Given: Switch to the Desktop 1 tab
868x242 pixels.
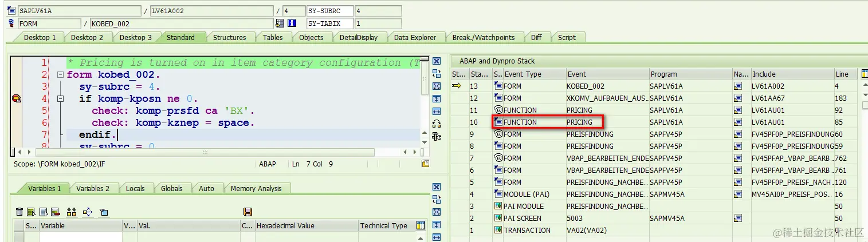Looking at the screenshot, I should [x=40, y=37].
